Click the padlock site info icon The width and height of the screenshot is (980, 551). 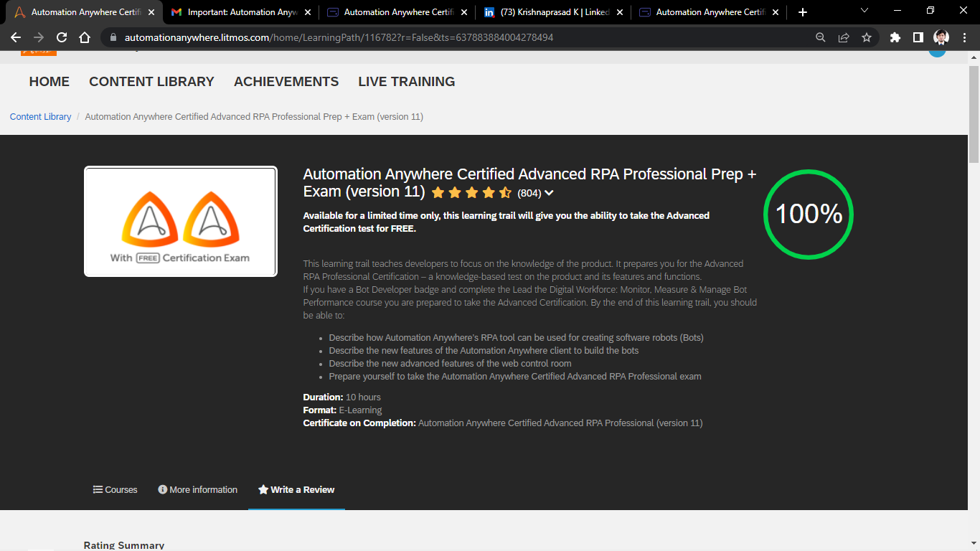click(x=113, y=37)
